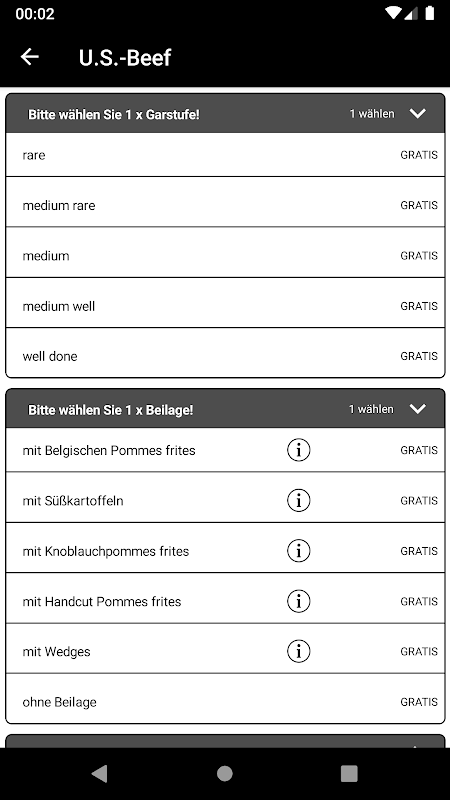View info for Handcut Pommes frites
Screen dimensions: 450x800
[x=298, y=601]
